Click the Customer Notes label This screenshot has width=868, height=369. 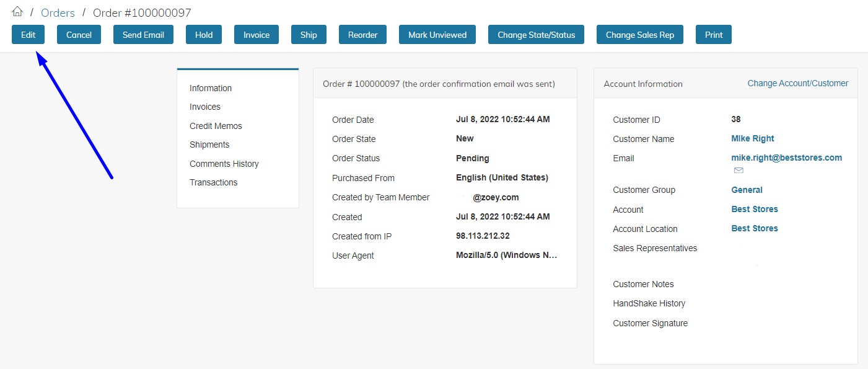point(643,284)
